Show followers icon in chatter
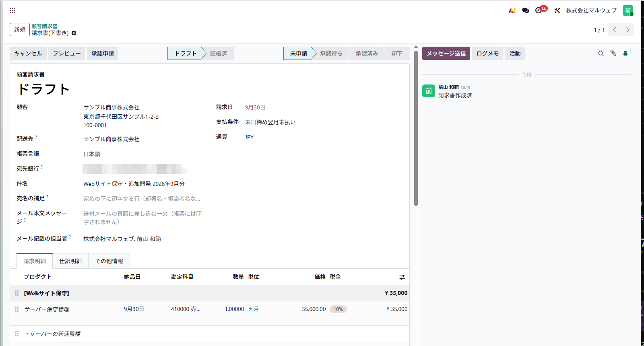The width and height of the screenshot is (644, 346). 627,53
